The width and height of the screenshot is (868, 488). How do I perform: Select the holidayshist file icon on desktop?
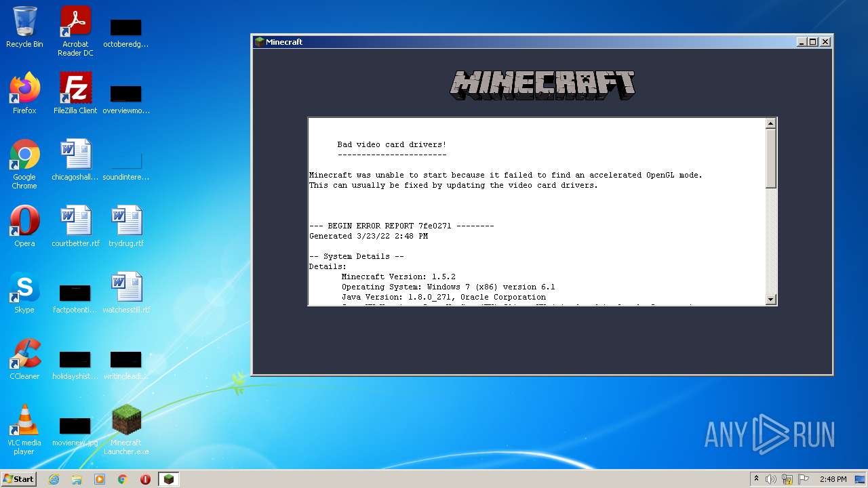pyautogui.click(x=75, y=365)
